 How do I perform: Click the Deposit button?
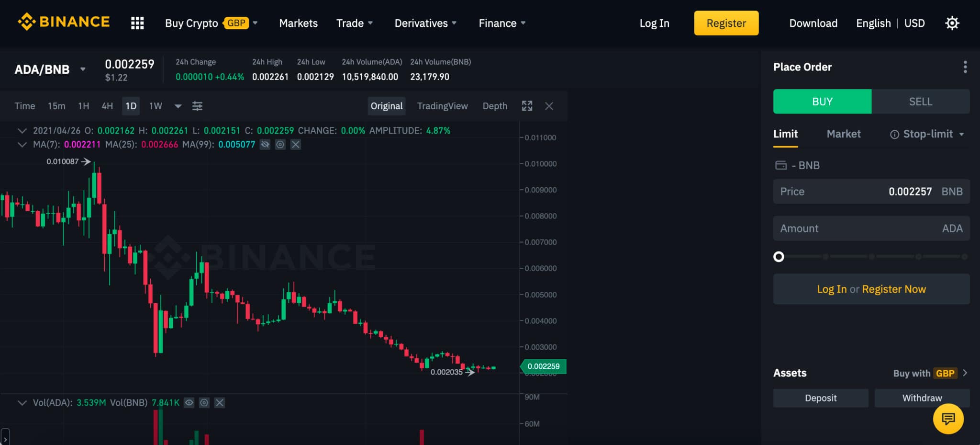click(x=821, y=398)
